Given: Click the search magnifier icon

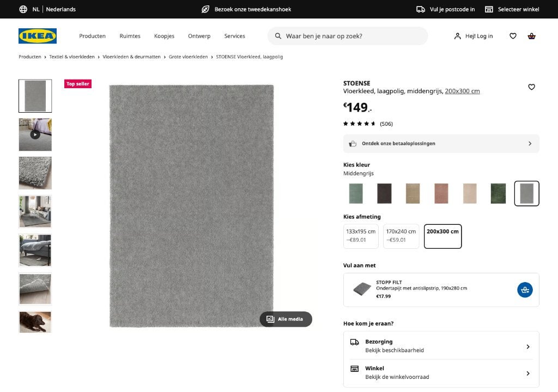Looking at the screenshot, I should (x=278, y=36).
